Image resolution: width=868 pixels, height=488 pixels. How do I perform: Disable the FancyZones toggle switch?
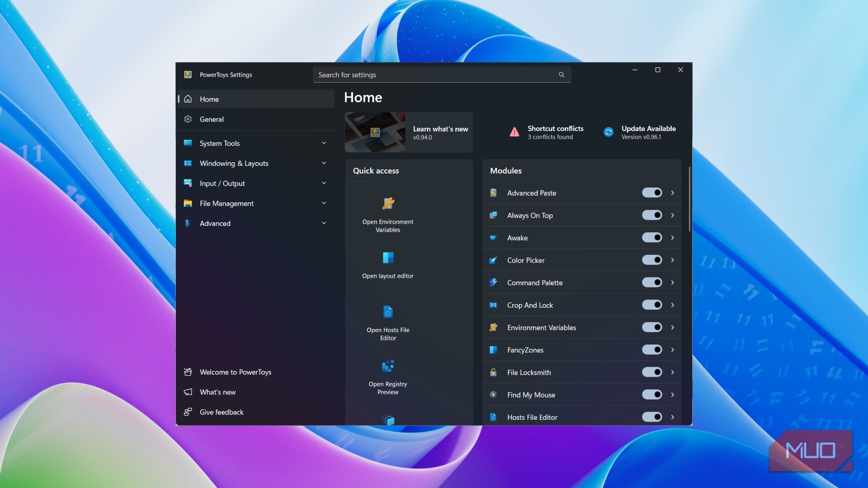click(x=652, y=350)
